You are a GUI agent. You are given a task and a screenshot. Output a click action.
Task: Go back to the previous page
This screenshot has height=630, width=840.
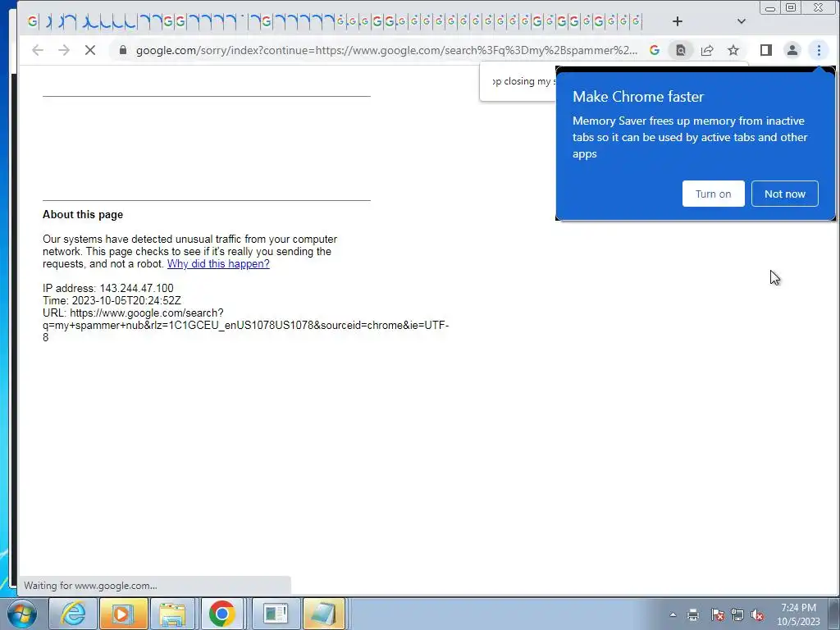point(38,50)
